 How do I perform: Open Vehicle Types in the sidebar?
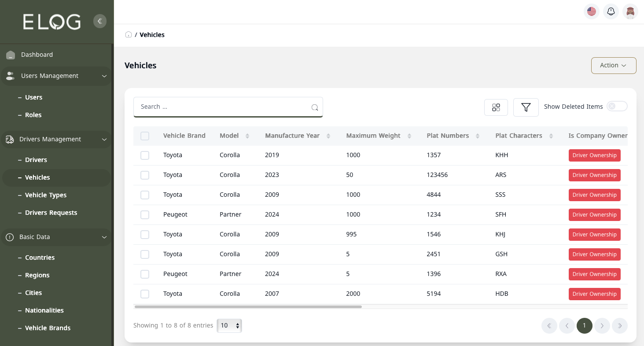(46, 195)
